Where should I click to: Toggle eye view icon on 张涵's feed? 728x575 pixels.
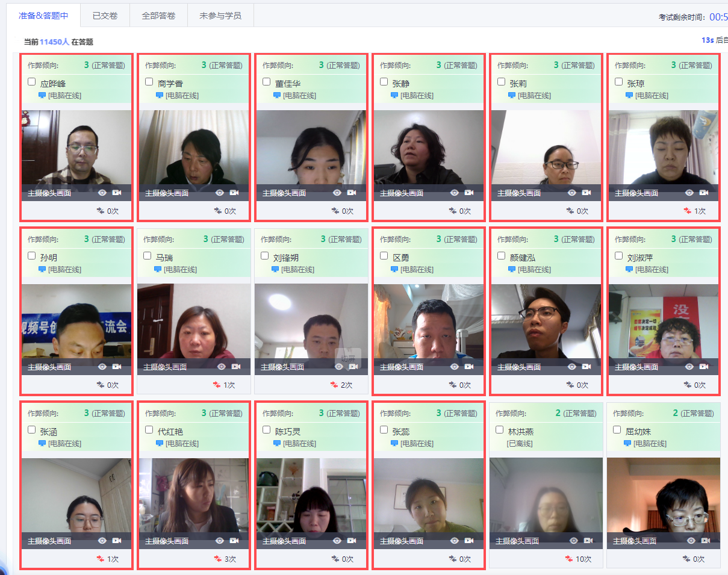(x=102, y=541)
